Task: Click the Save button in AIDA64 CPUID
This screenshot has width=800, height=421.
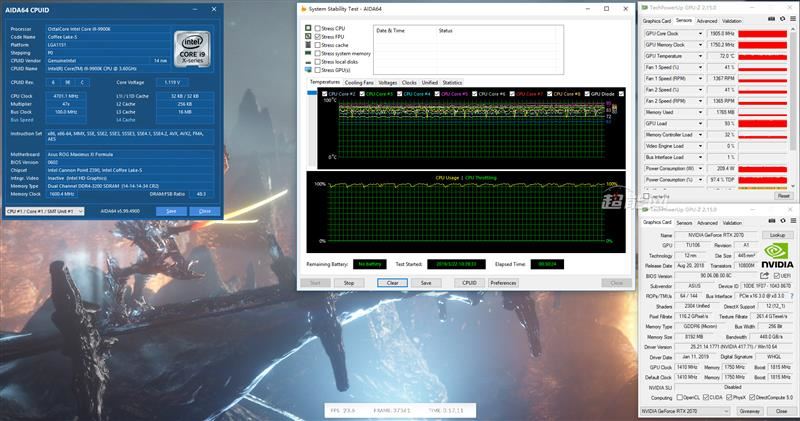Action: [x=171, y=211]
